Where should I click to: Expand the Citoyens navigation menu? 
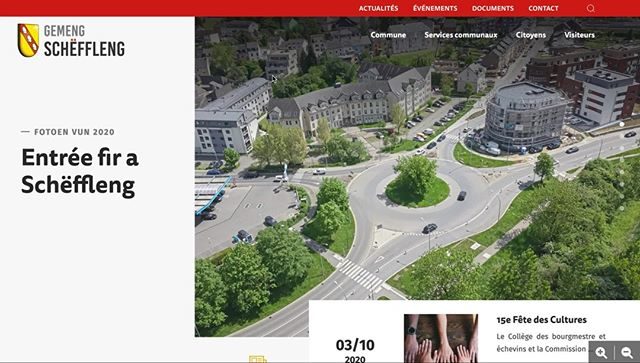pyautogui.click(x=531, y=35)
